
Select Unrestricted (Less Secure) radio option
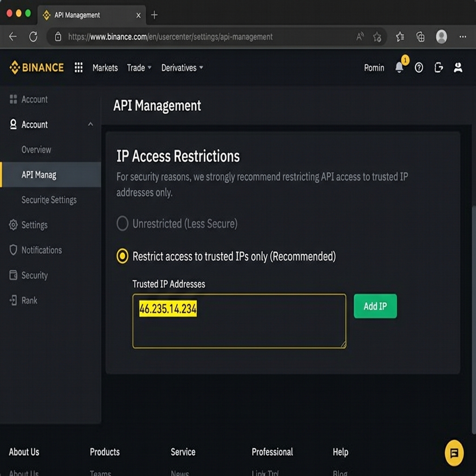(122, 224)
